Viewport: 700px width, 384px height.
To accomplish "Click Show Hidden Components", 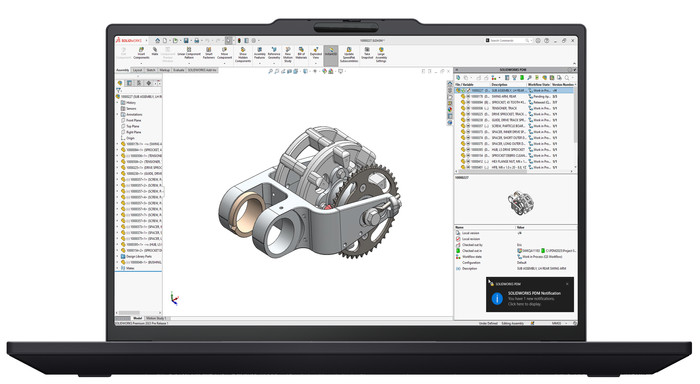I will point(243,54).
